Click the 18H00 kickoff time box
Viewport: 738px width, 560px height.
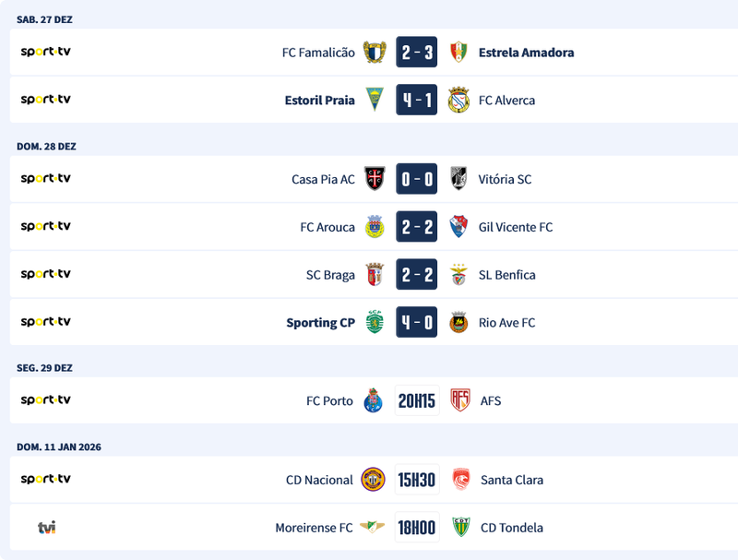pyautogui.click(x=417, y=528)
